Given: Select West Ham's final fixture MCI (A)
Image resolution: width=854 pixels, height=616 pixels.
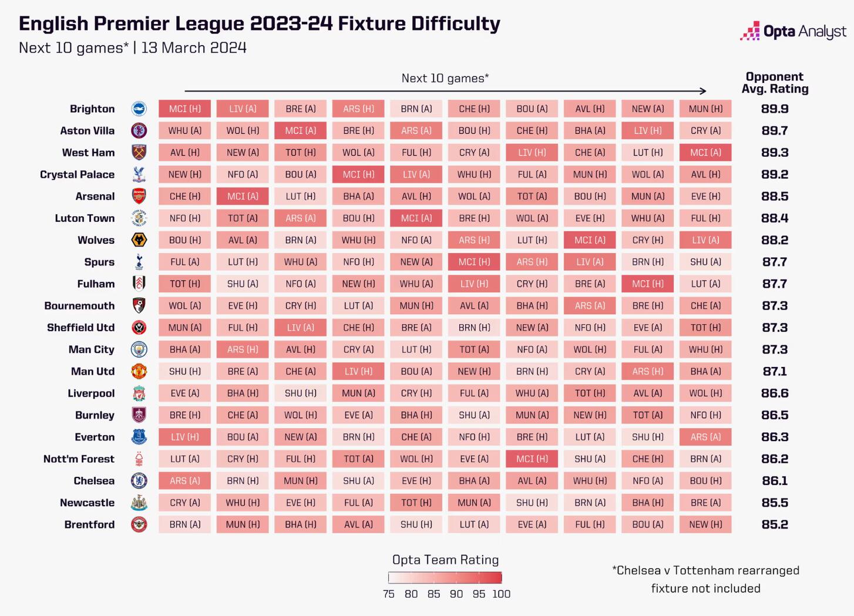Looking at the screenshot, I should (705, 153).
